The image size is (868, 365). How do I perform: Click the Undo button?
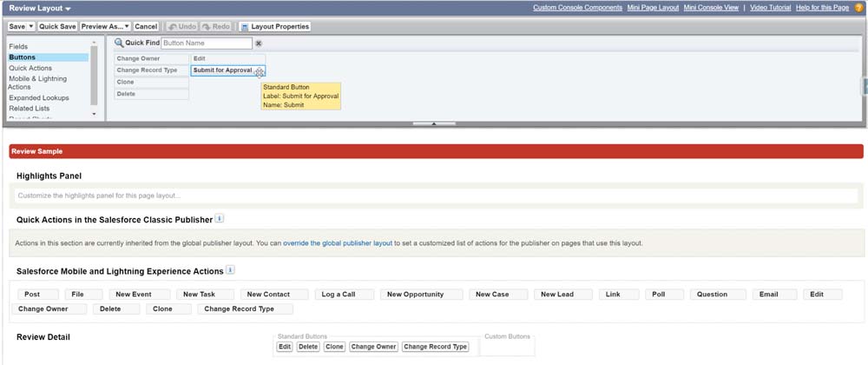[x=181, y=27]
